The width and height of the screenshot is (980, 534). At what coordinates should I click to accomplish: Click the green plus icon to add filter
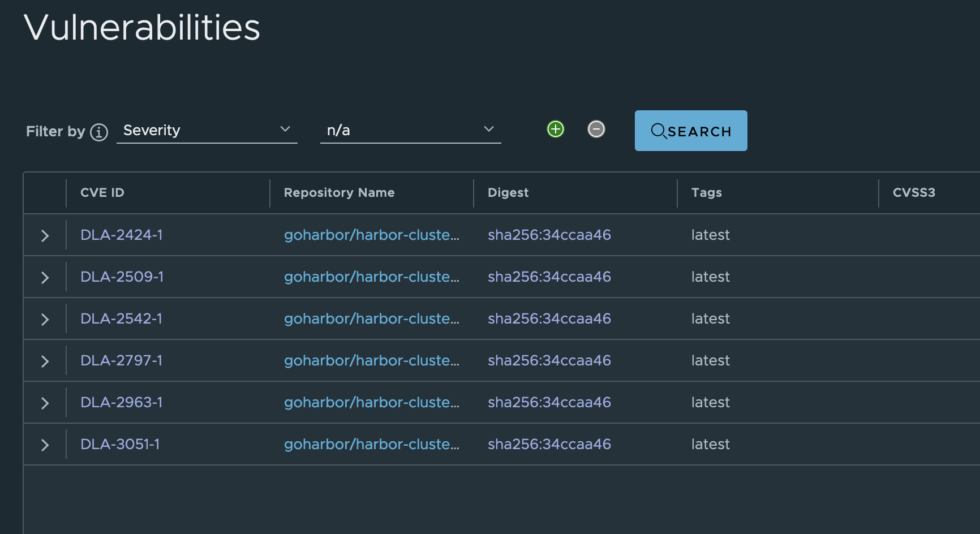tap(555, 129)
